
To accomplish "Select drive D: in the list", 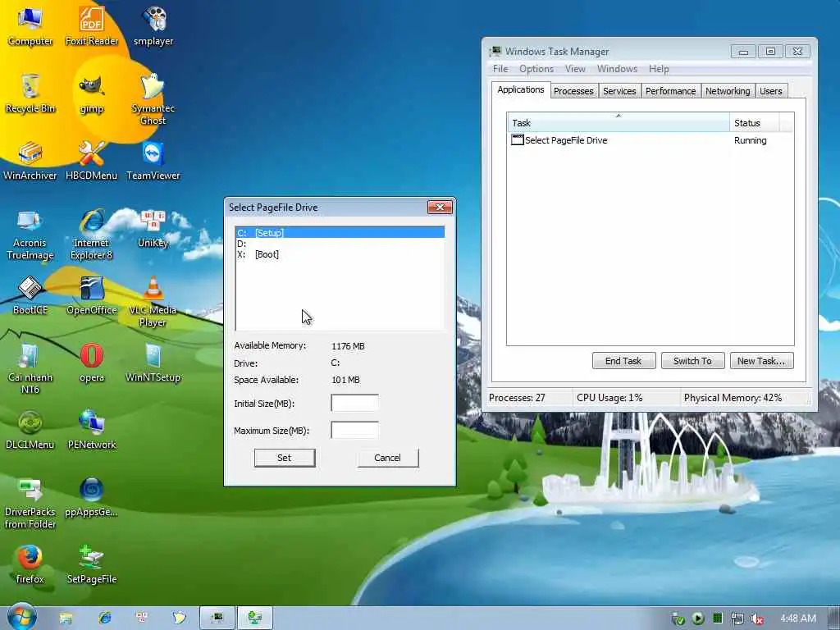I will click(340, 243).
